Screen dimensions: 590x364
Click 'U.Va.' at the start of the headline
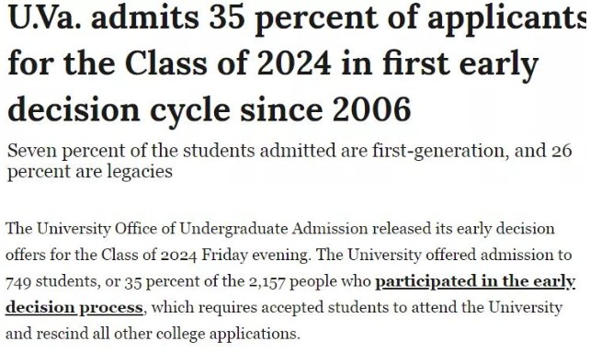[x=44, y=17]
